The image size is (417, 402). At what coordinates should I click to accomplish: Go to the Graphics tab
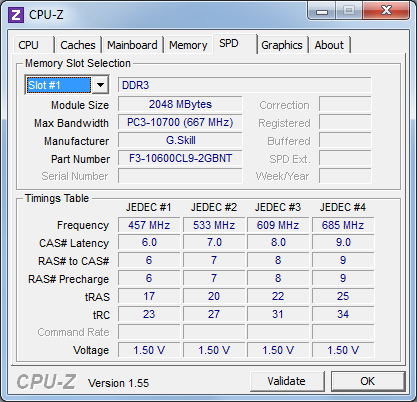(282, 45)
